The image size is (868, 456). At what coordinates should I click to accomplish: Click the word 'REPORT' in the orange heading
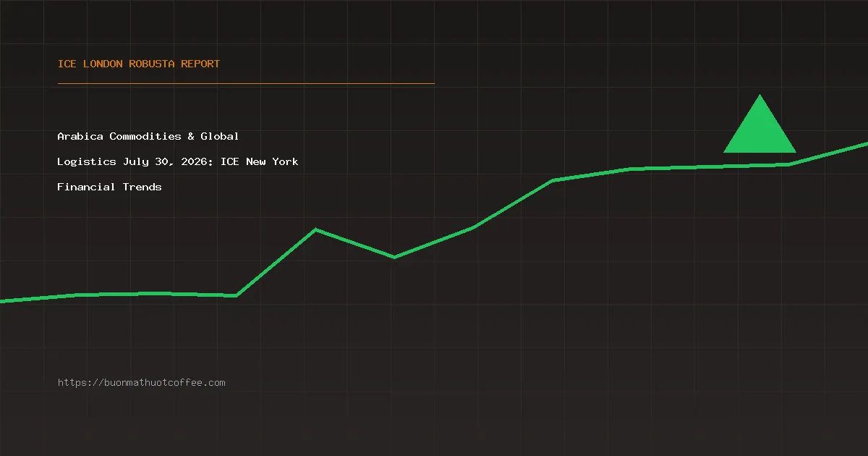200,64
